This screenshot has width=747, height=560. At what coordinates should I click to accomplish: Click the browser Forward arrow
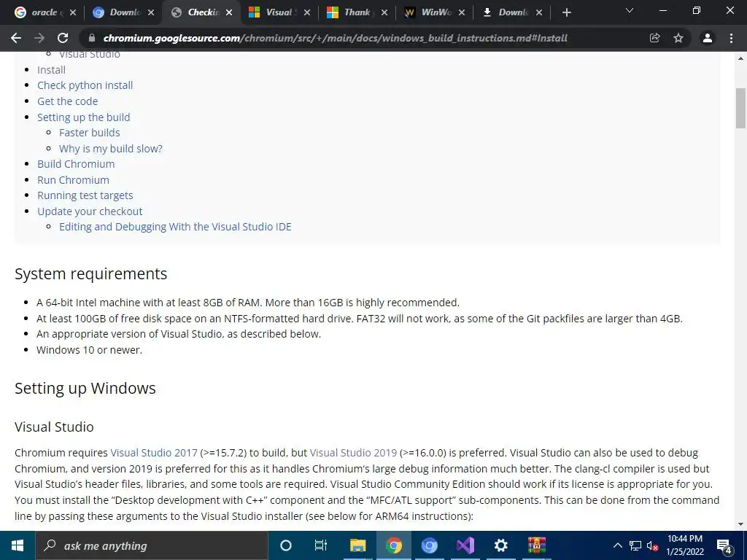(39, 38)
